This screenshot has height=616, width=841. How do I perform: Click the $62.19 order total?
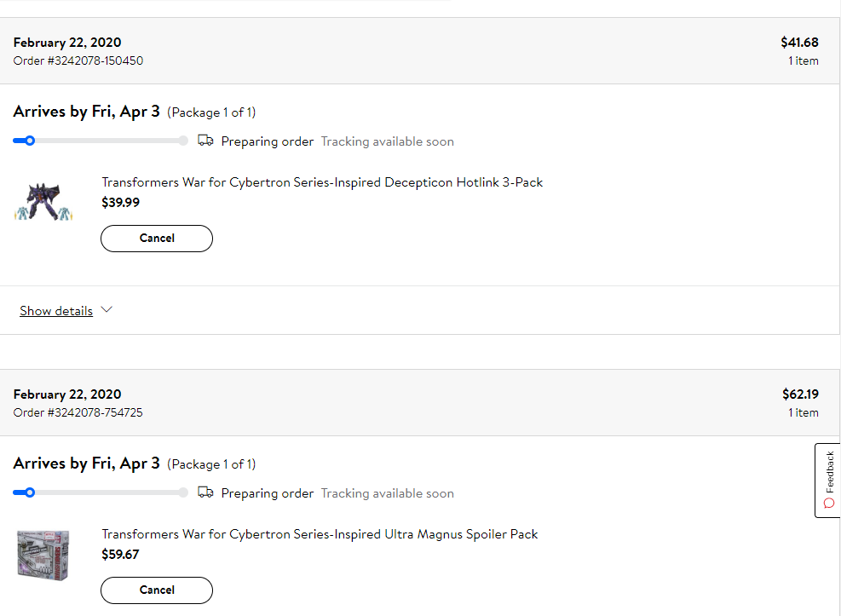[799, 394]
